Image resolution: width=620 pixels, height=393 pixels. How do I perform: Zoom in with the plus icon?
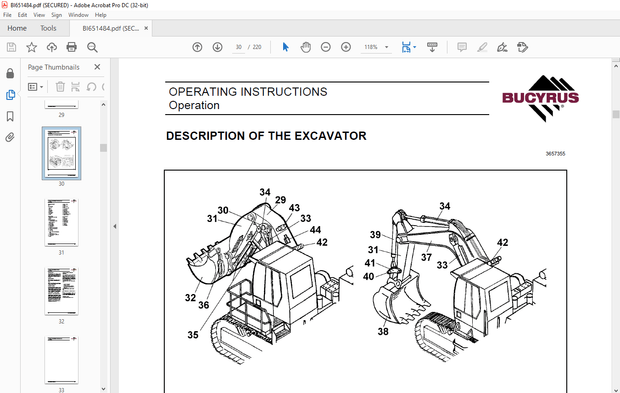click(346, 47)
